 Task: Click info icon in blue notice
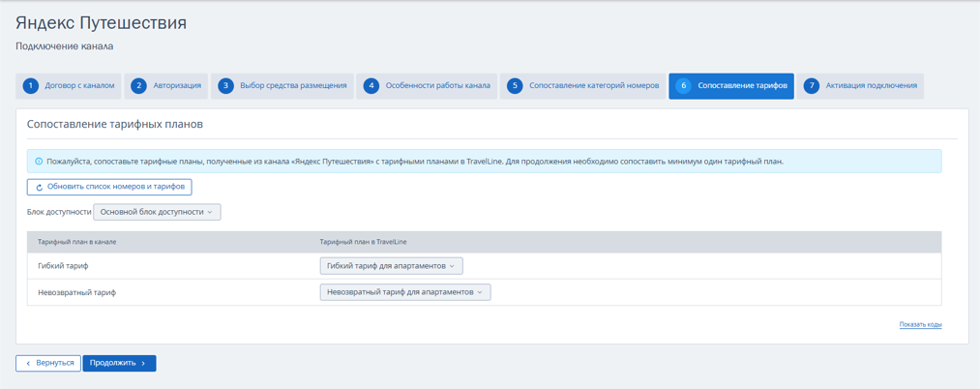pos(39,162)
